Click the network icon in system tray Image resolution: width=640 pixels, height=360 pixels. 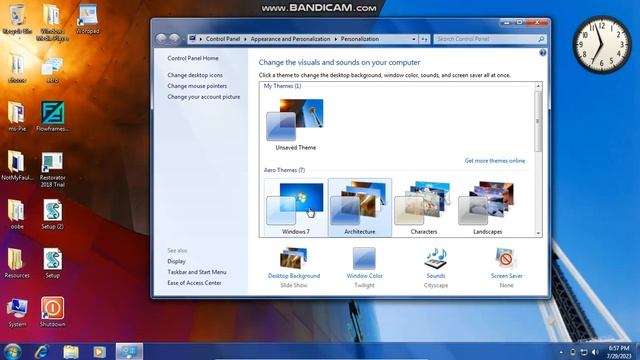[x=584, y=352]
